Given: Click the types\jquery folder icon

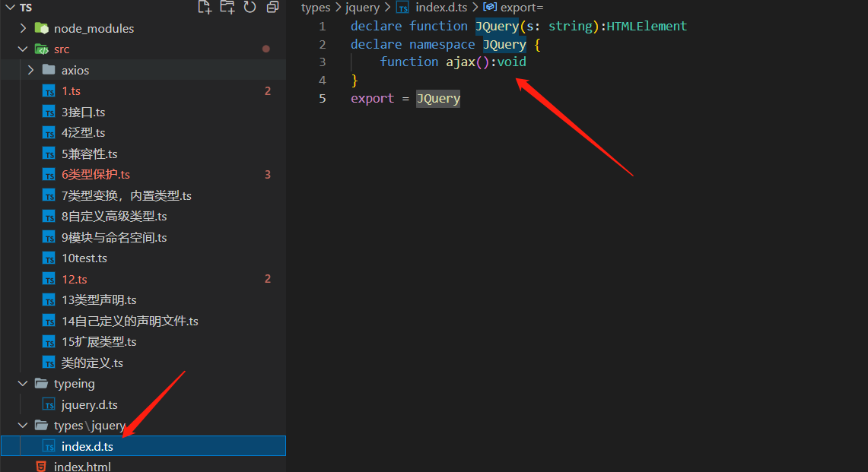Looking at the screenshot, I should 42,425.
